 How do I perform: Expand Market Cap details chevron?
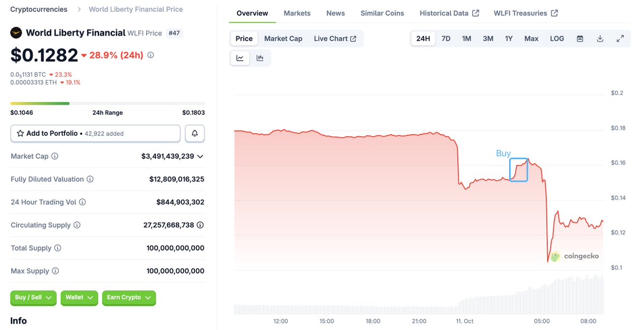click(x=200, y=156)
